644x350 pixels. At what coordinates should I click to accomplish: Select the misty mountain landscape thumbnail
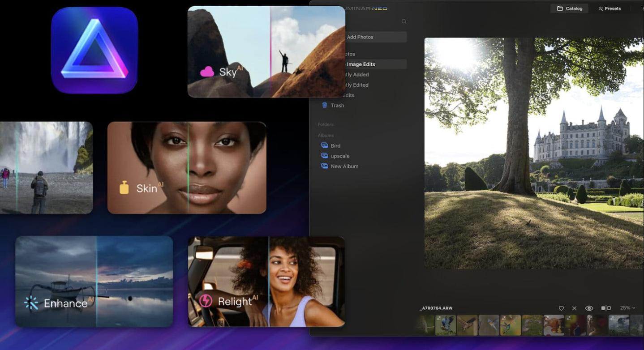pyautogui.click(x=619, y=325)
